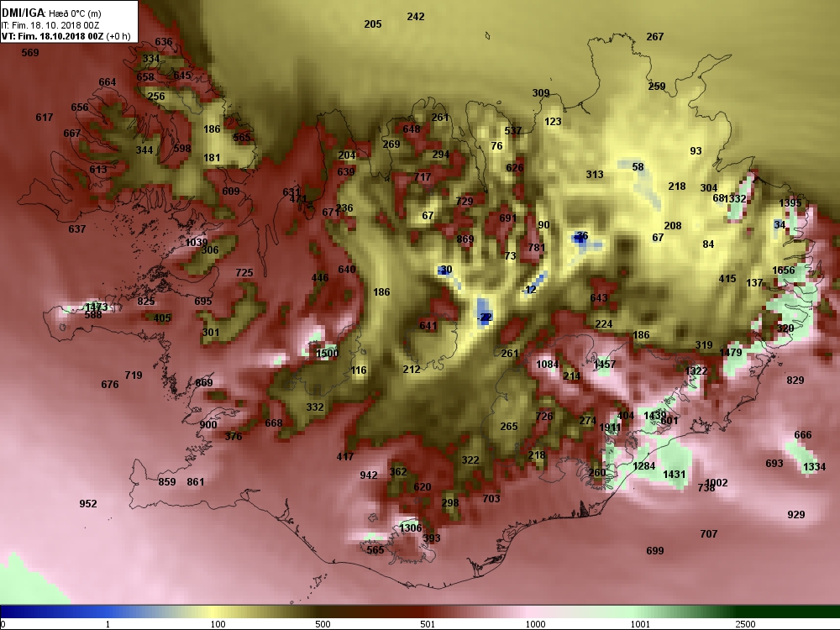Click the map value 929
The width and height of the screenshot is (840, 630).
coord(796,515)
